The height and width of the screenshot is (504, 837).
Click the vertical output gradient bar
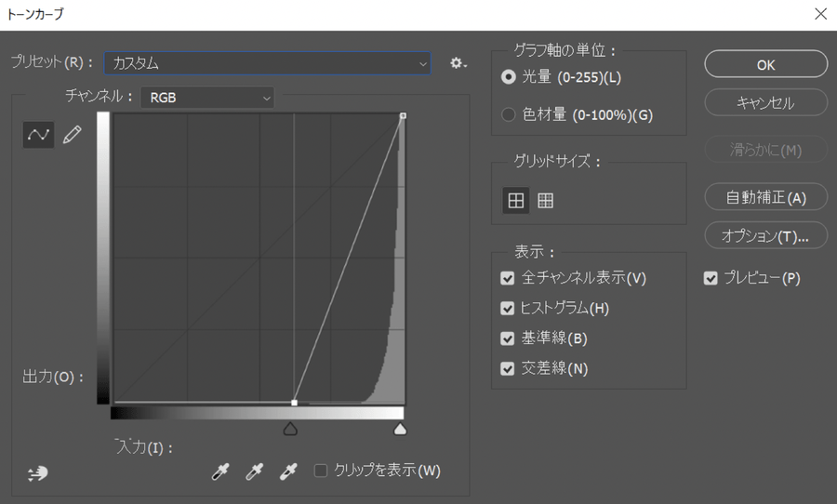[x=103, y=258]
